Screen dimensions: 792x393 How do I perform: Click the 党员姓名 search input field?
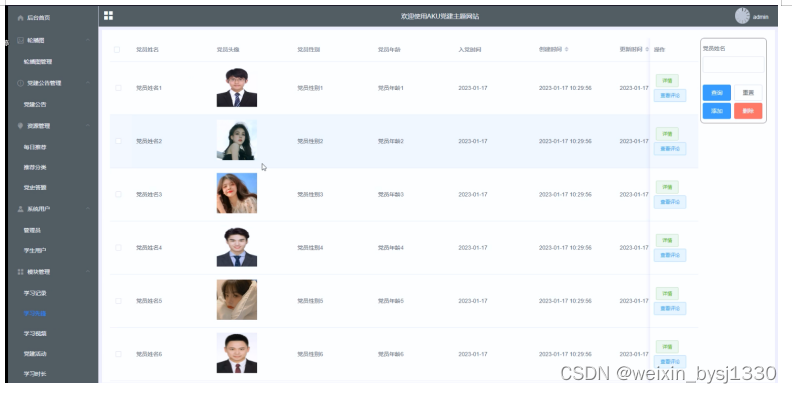(x=733, y=65)
